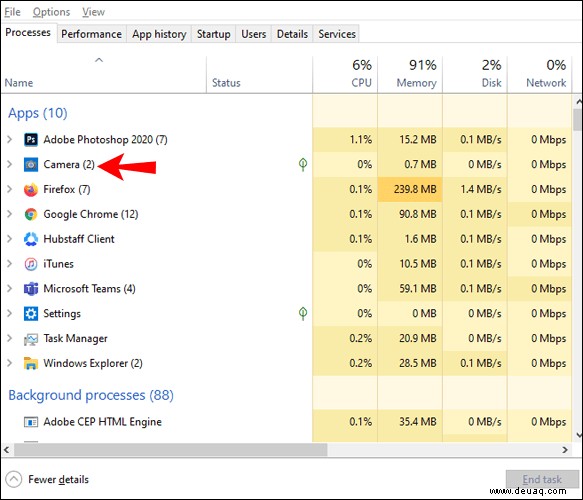This screenshot has width=583, height=500.
Task: Click the horizontal scrollbar thumb
Action: pos(171,450)
